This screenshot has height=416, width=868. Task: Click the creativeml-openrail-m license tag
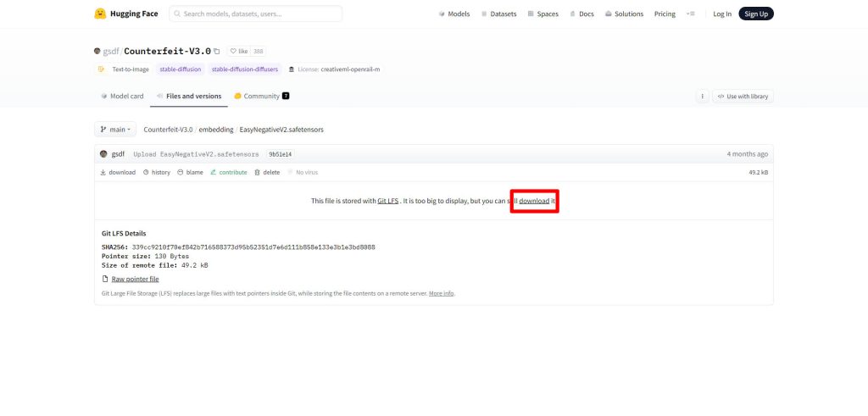point(334,69)
